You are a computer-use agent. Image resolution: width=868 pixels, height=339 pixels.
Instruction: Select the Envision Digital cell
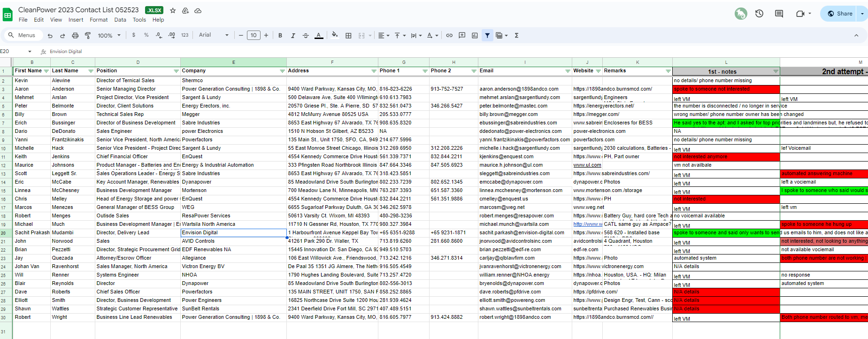pos(234,233)
